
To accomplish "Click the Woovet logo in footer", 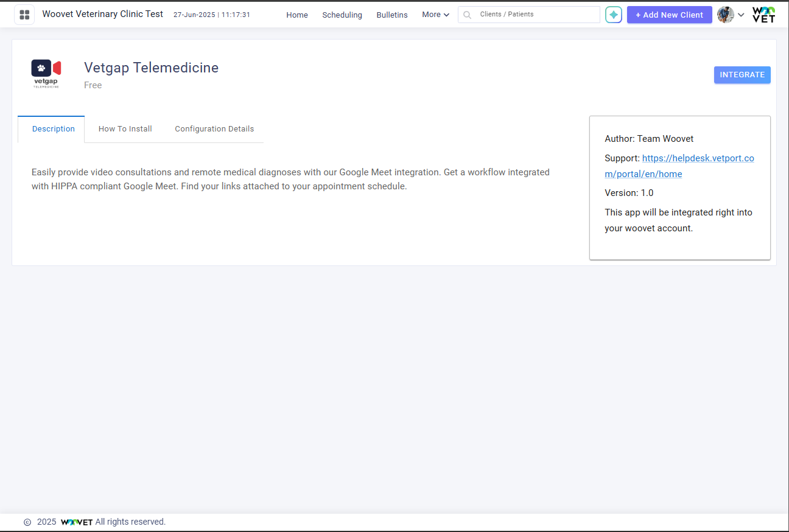I will pyautogui.click(x=77, y=522).
